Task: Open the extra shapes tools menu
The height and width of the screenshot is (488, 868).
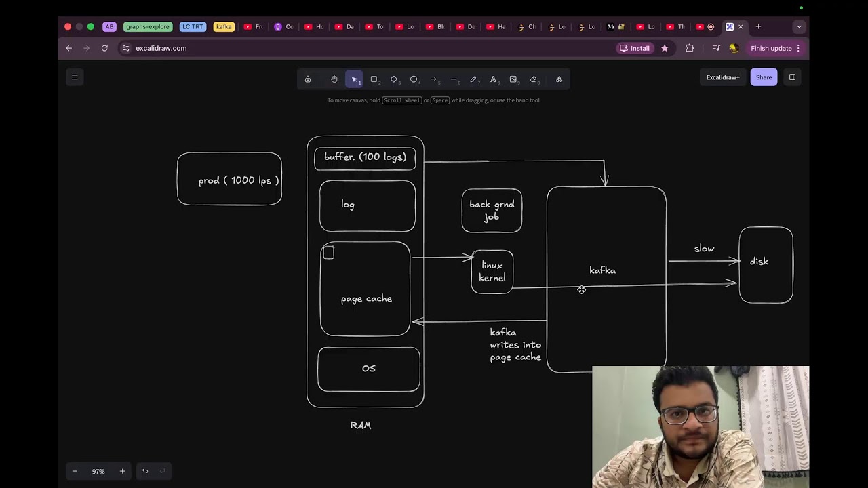Action: (x=559, y=79)
